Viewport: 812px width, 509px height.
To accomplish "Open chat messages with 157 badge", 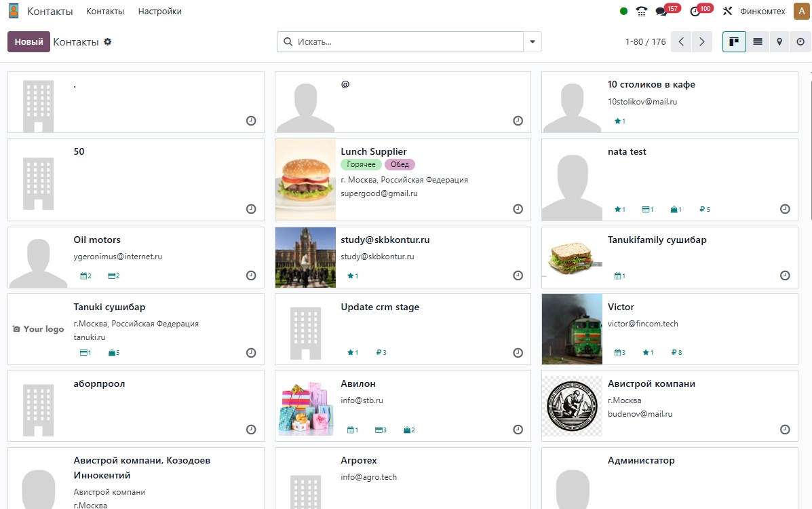I will click(x=661, y=12).
